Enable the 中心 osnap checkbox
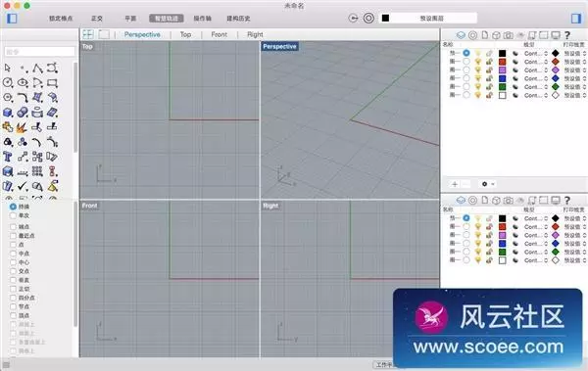 click(x=13, y=262)
